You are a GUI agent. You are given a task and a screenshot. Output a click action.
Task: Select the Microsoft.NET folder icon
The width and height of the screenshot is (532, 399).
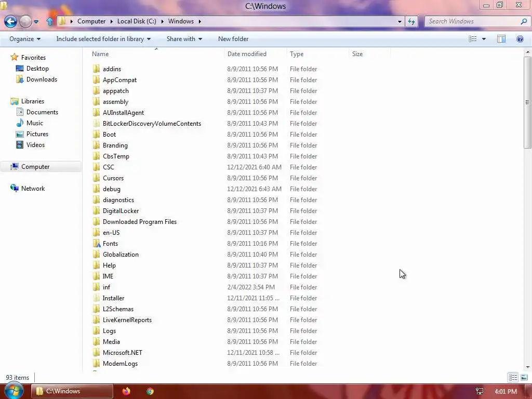coord(96,353)
